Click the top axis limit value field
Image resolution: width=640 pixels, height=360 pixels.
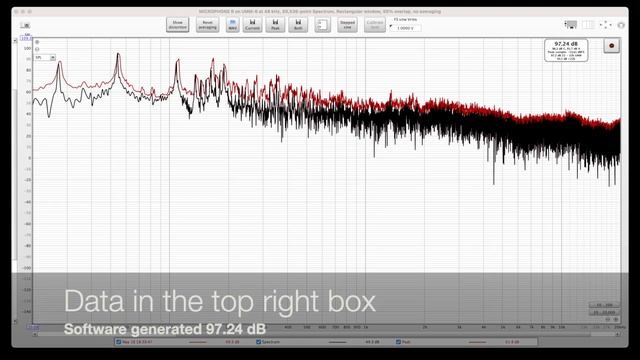coord(26,38)
